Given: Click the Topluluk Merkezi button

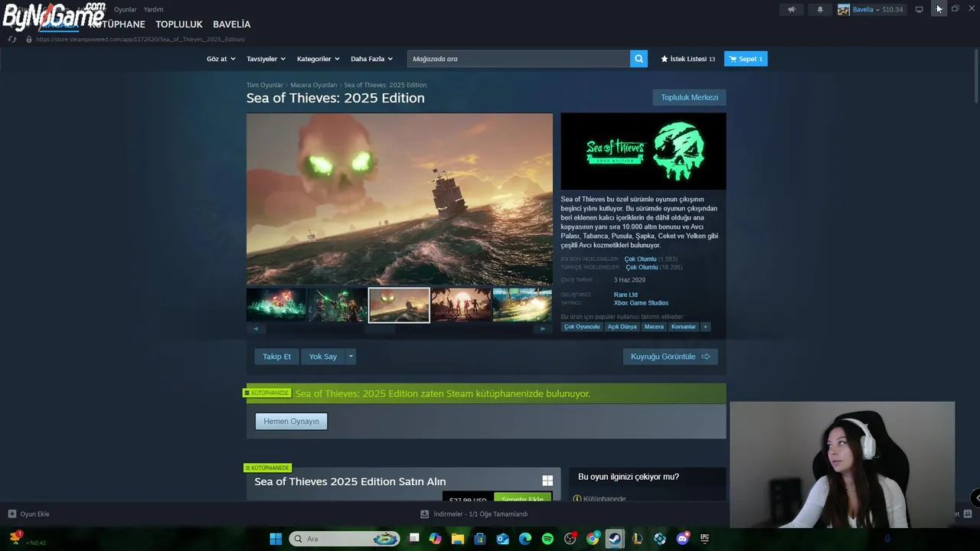Looking at the screenshot, I should point(689,97).
